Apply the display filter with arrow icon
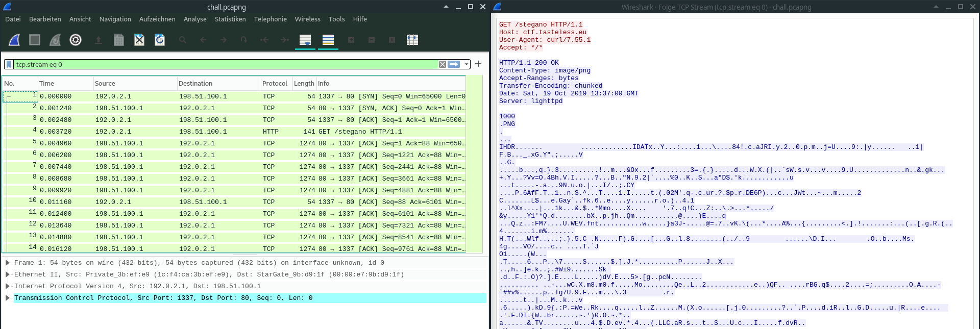980x329 pixels. click(x=454, y=64)
